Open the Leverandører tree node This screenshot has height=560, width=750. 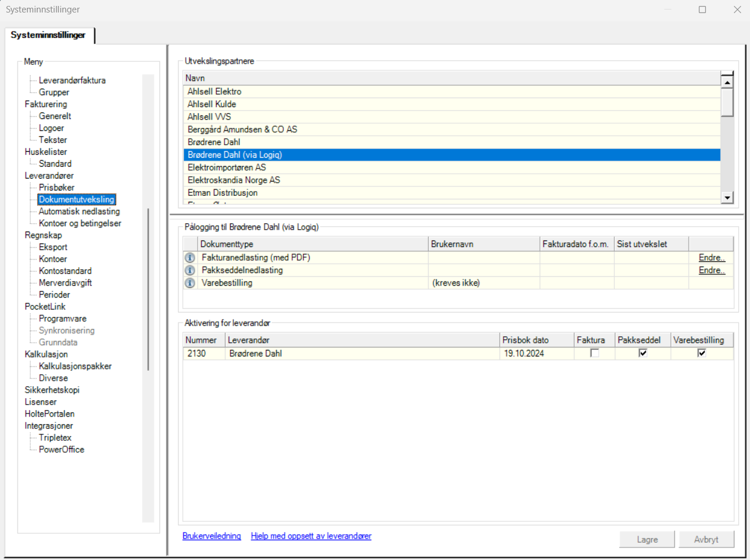pyautogui.click(x=49, y=176)
